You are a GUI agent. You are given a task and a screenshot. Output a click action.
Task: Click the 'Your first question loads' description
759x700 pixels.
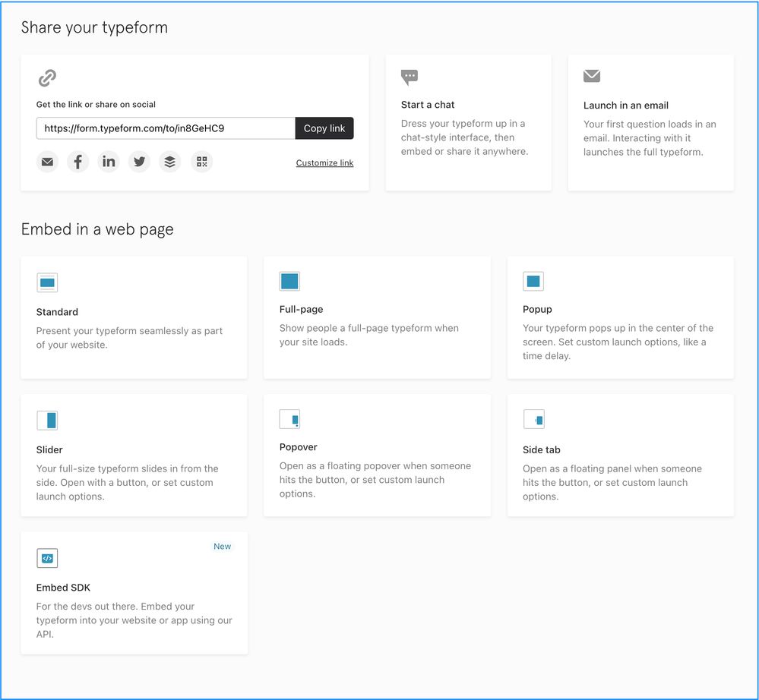(x=650, y=138)
